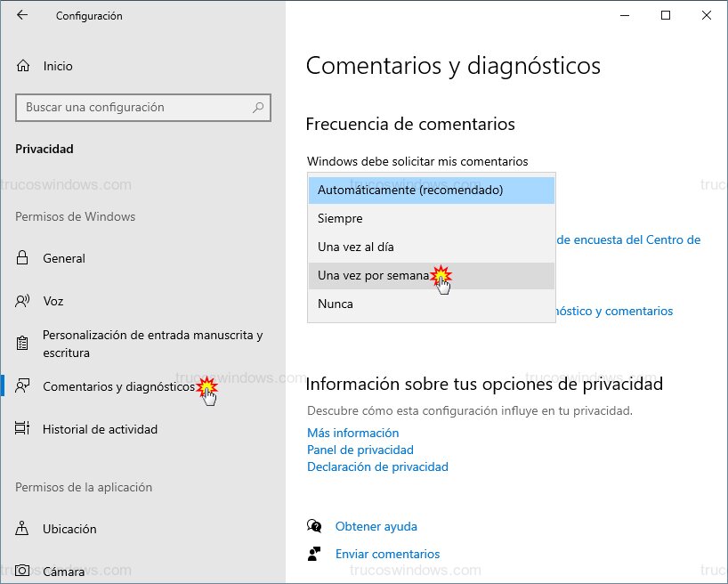Screen dimensions: 728x584
Task: Click the back arrow in Configuración
Action: [x=21, y=15]
